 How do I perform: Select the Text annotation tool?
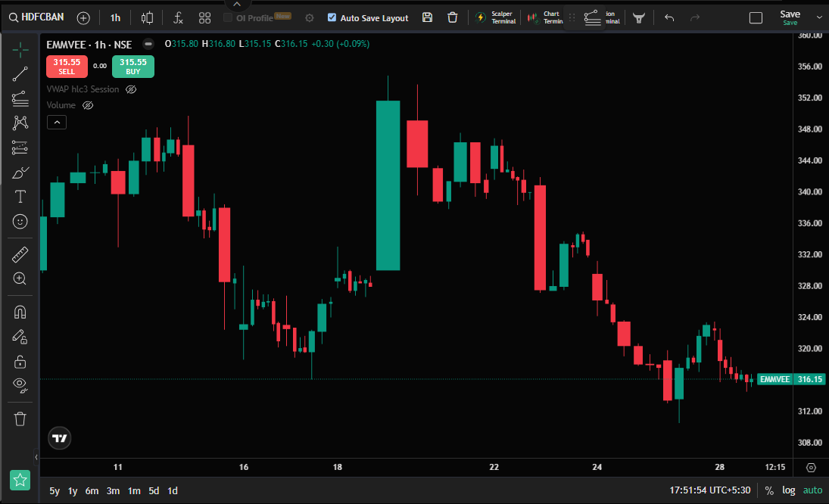point(20,197)
